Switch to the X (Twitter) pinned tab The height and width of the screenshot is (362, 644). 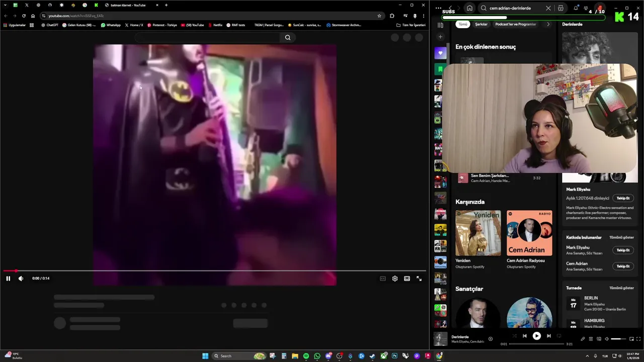27,5
